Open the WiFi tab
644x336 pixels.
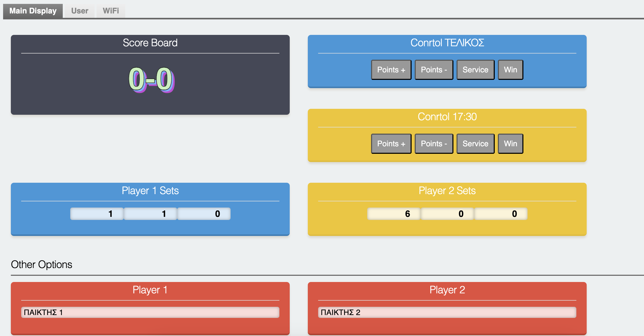click(111, 11)
